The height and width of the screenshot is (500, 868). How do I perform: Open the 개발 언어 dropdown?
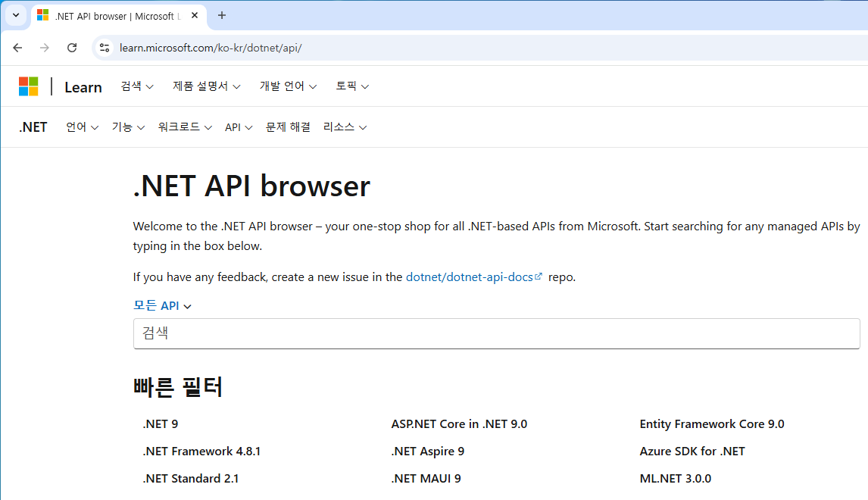point(289,86)
